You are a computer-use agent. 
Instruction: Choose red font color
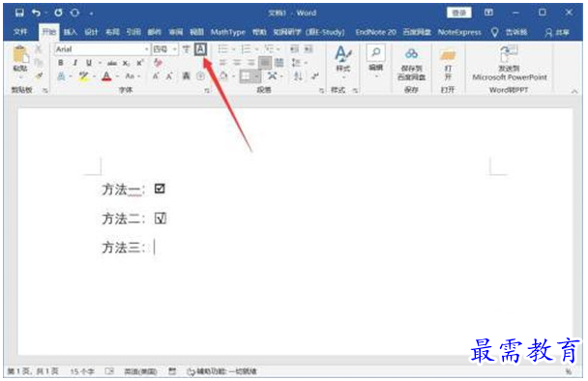(106, 76)
